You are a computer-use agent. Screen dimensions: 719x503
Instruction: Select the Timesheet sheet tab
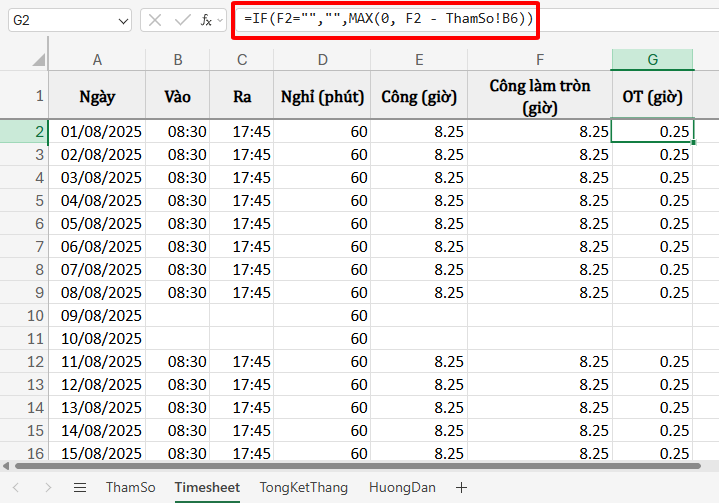point(207,487)
